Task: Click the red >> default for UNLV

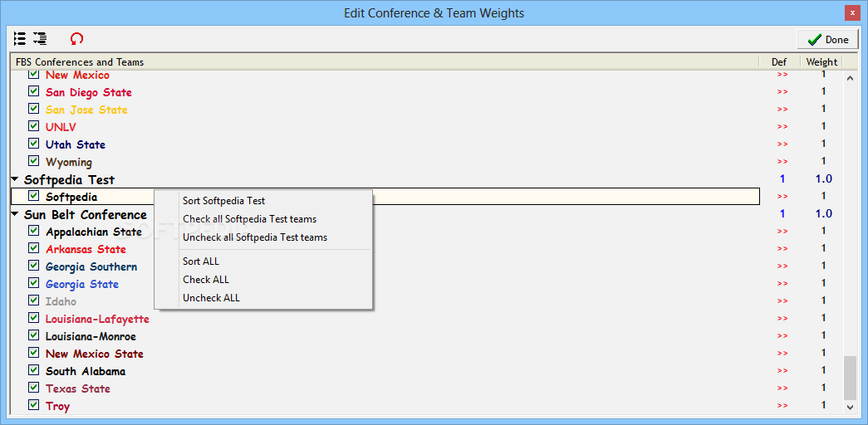Action: [x=782, y=127]
